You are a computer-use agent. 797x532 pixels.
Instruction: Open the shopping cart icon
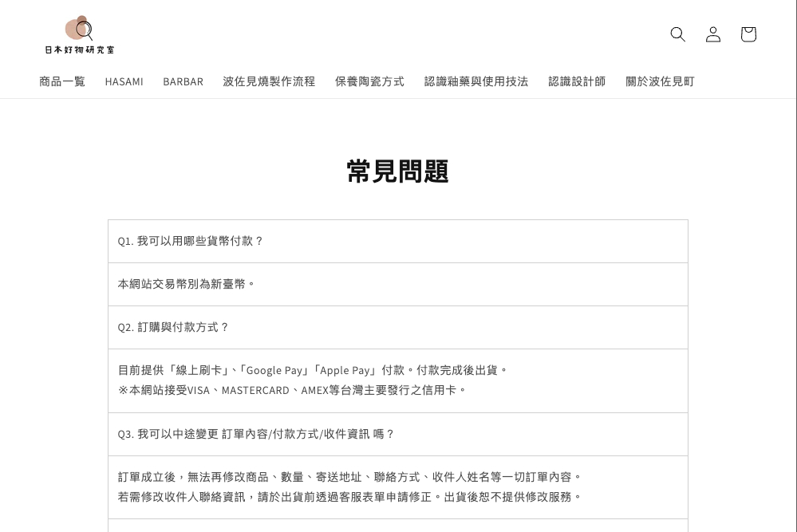pyautogui.click(x=748, y=34)
